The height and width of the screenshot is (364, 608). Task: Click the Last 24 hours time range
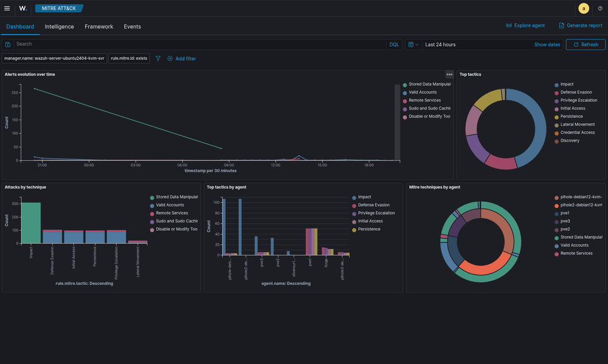440,44
